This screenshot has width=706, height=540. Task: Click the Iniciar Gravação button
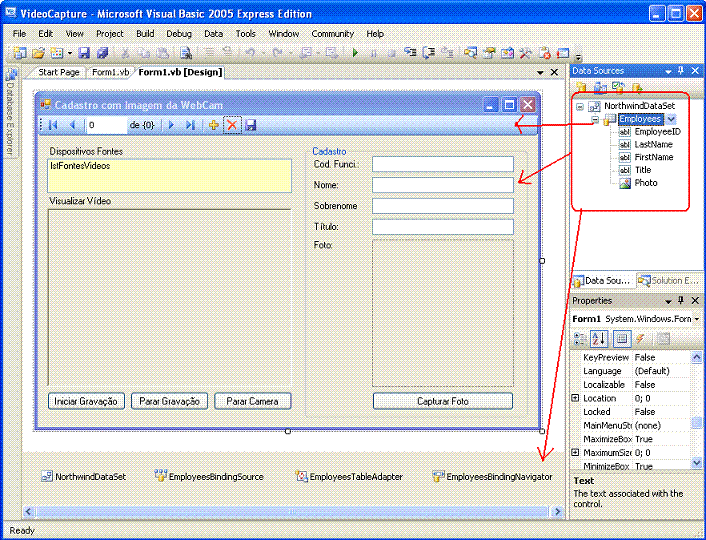[86, 401]
